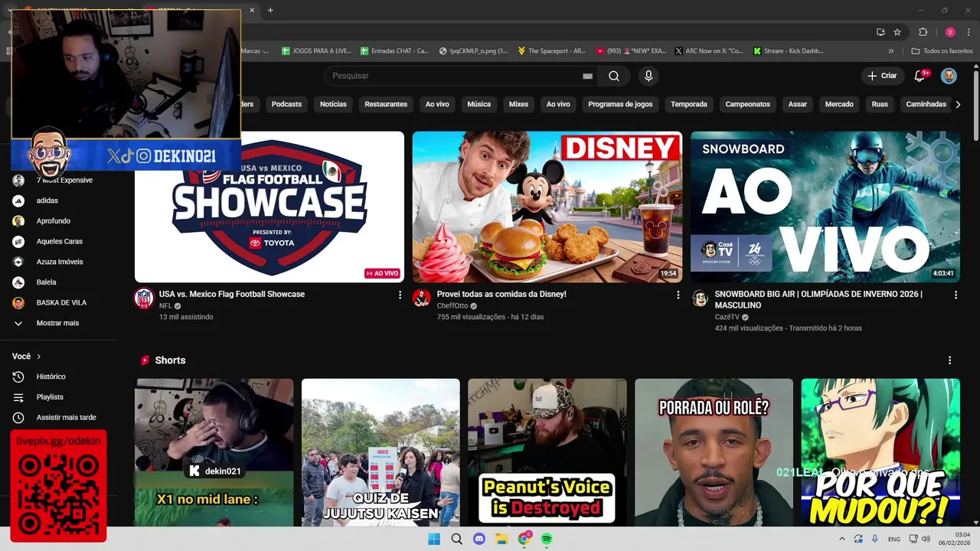This screenshot has width=980, height=551.
Task: Open more options for Disney food video
Action: coord(678,295)
